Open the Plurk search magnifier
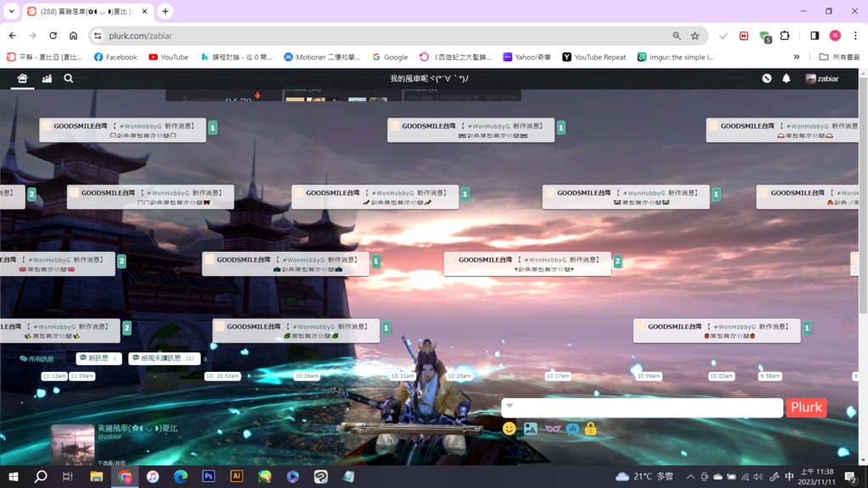Viewport: 868px width, 488px height. (x=69, y=79)
